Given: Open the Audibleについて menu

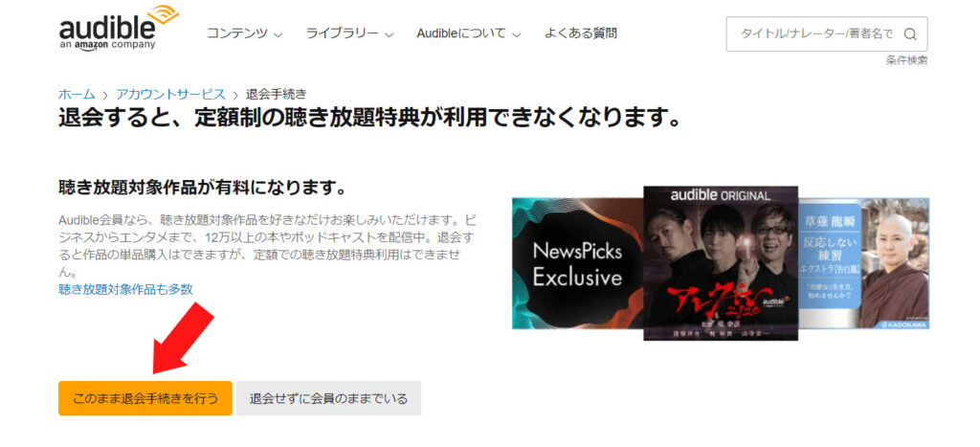Looking at the screenshot, I should 469,34.
